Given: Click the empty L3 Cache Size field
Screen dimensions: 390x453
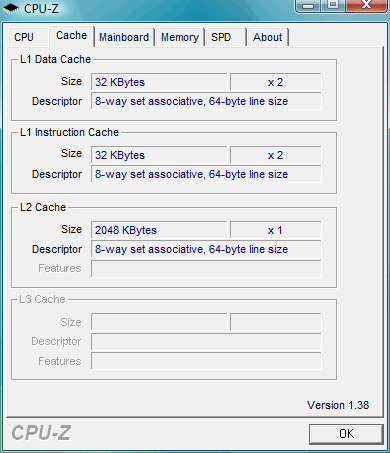Looking at the screenshot, I should pyautogui.click(x=159, y=322).
